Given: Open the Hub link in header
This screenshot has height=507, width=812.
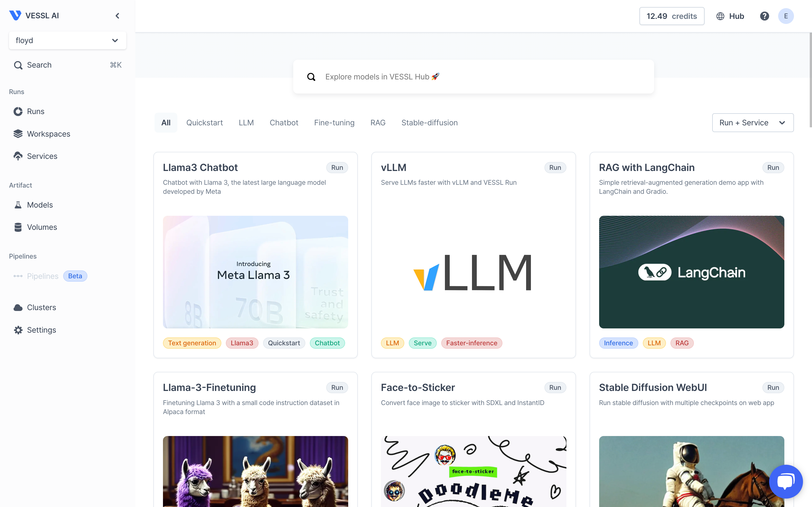Looking at the screenshot, I should [730, 16].
